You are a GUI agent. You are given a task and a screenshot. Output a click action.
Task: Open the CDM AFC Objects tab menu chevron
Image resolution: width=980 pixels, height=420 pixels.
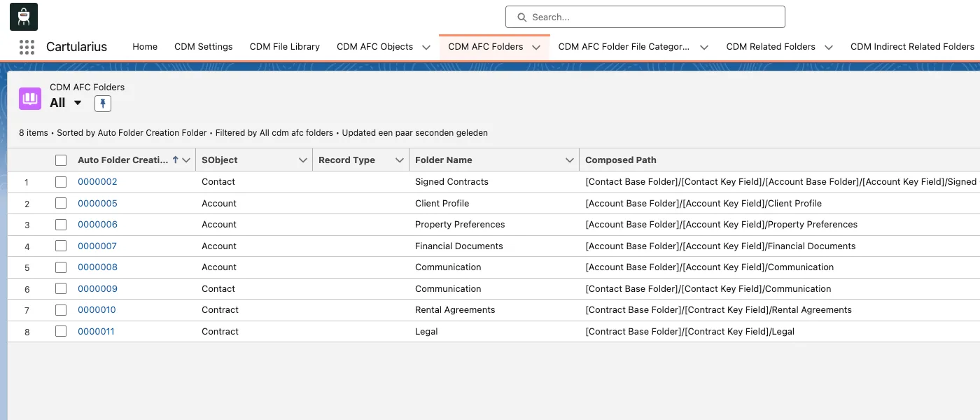pos(426,47)
